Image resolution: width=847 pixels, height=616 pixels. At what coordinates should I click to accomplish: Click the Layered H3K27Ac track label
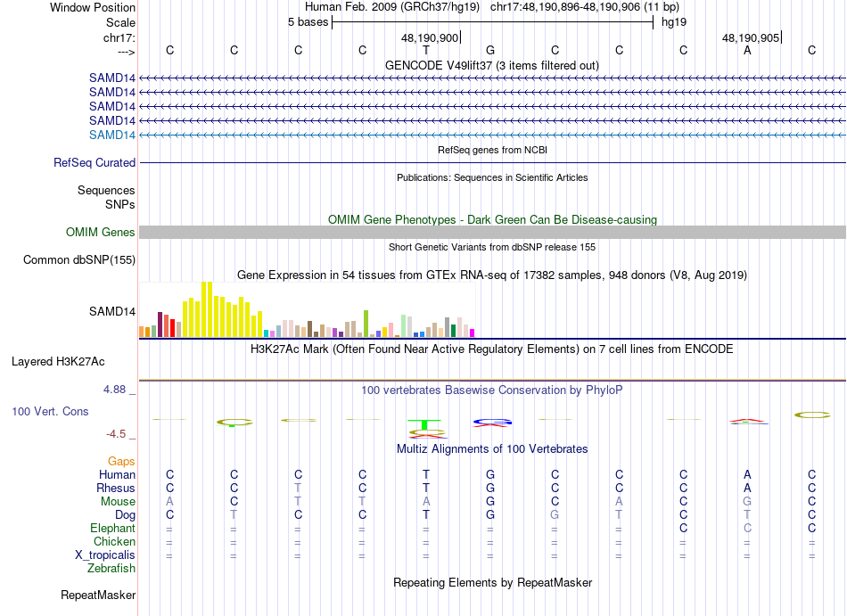coord(58,362)
